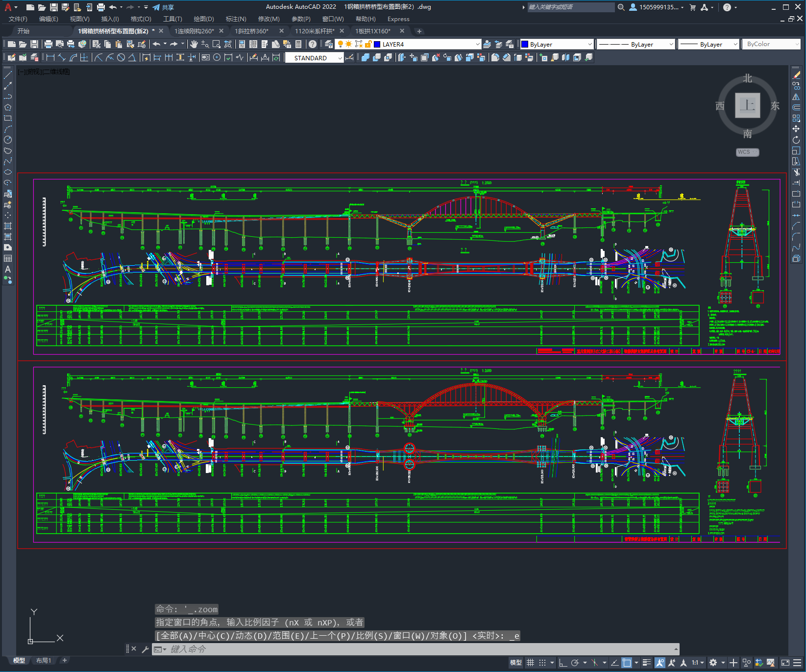Open the blue ByLayer color control
Screen dimensions: 806x672
pos(557,44)
